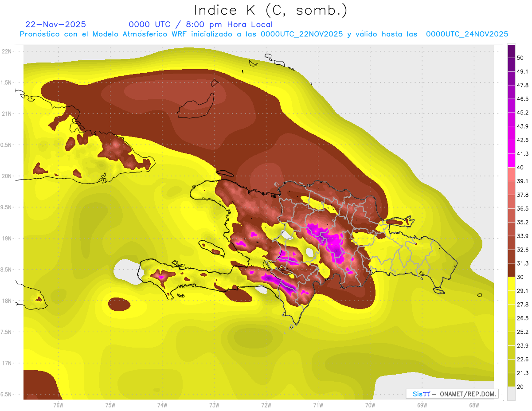Pick the dark brown swatch between 30 and 31.3

[512, 270]
